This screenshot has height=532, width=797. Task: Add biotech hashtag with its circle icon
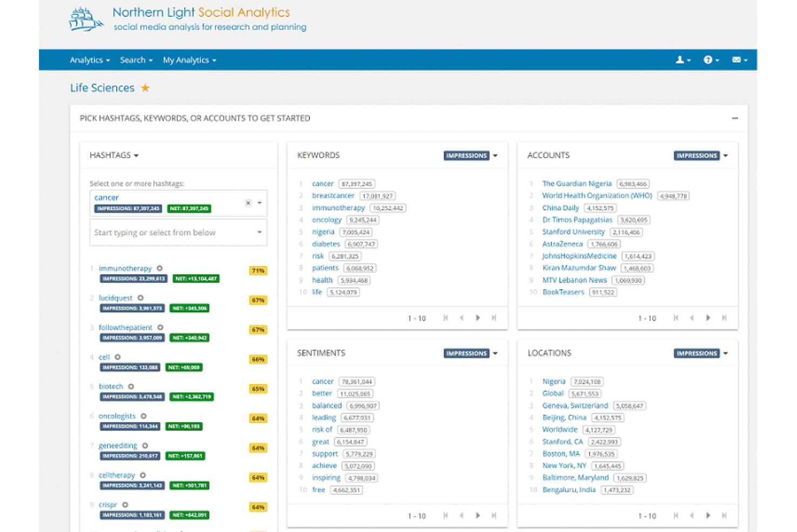[131, 386]
